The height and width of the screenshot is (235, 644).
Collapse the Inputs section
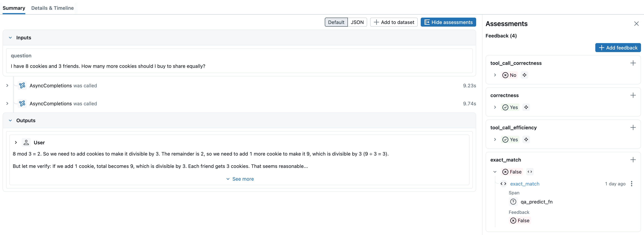click(x=10, y=37)
